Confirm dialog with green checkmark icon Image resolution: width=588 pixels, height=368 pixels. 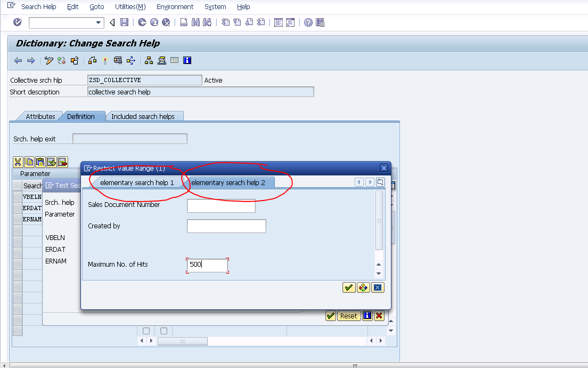pos(349,287)
